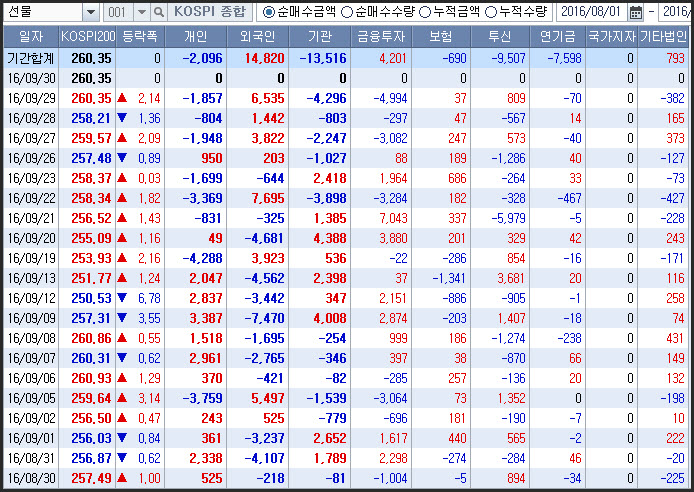The height and width of the screenshot is (492, 694).
Task: Click the search magnifier icon next to 001
Action: 158,12
